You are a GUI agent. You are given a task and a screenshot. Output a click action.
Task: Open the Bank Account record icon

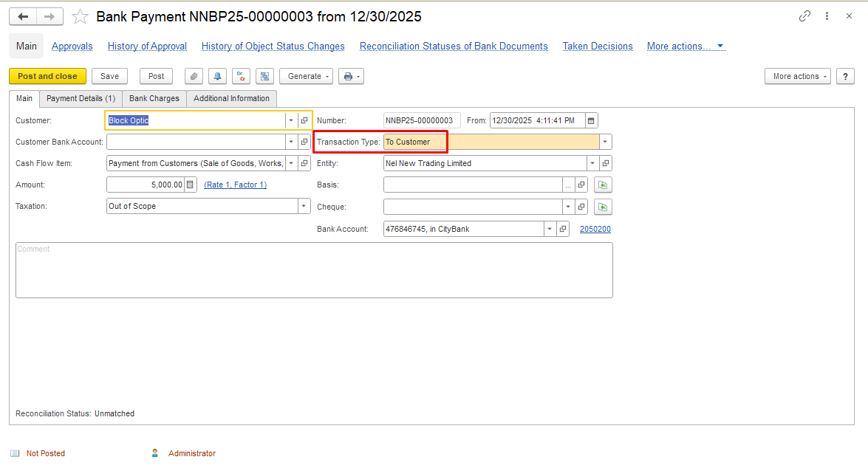563,229
